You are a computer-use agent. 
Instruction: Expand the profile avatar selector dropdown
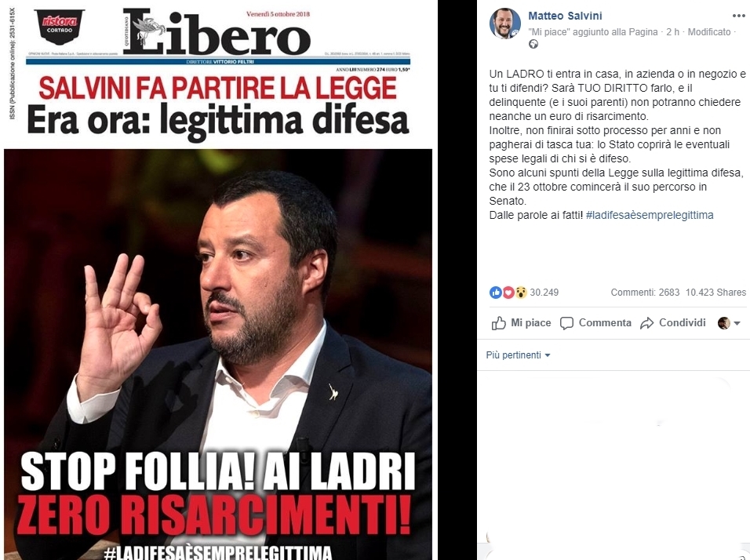[730, 323]
